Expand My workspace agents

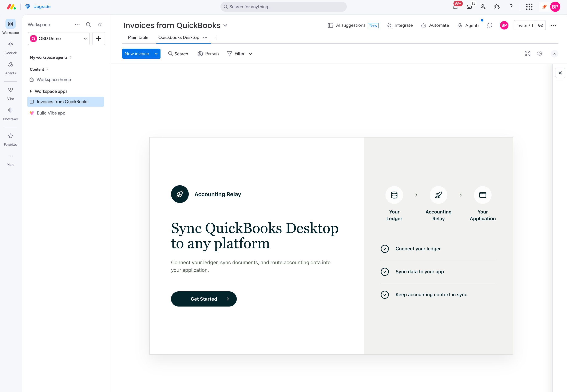click(x=51, y=57)
